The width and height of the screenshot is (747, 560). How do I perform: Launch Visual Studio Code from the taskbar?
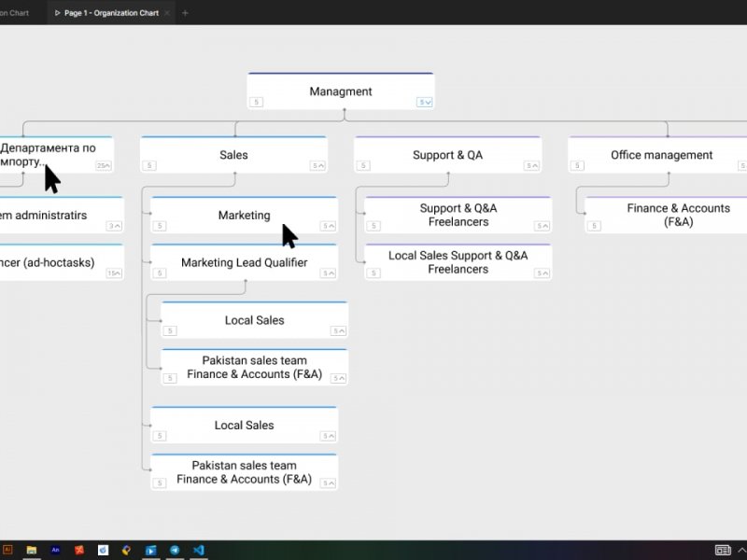(x=199, y=550)
